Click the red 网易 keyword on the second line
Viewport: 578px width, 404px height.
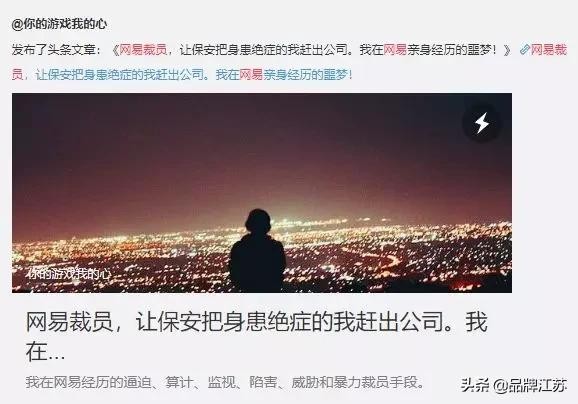(251, 75)
